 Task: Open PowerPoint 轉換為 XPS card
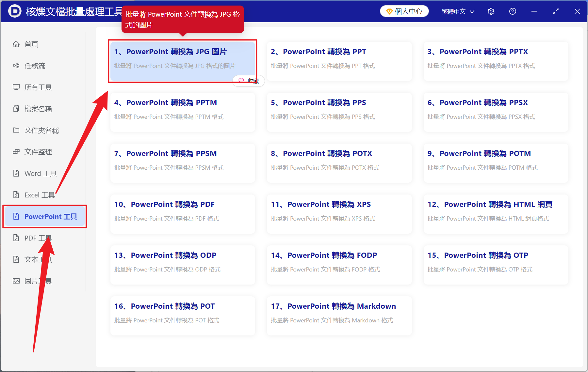point(339,214)
